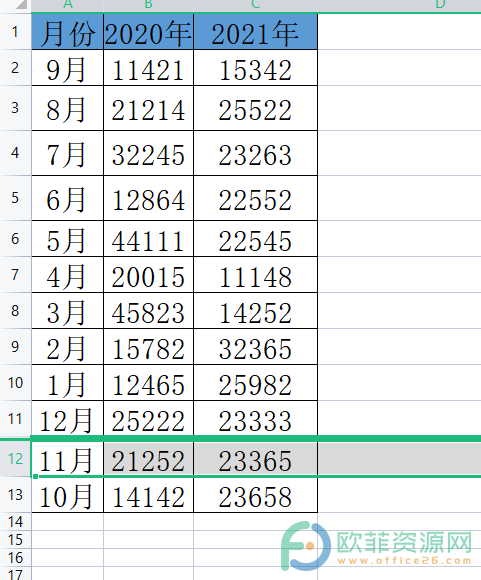Click the cell containing 25982
The image size is (481, 580).
[x=255, y=382]
